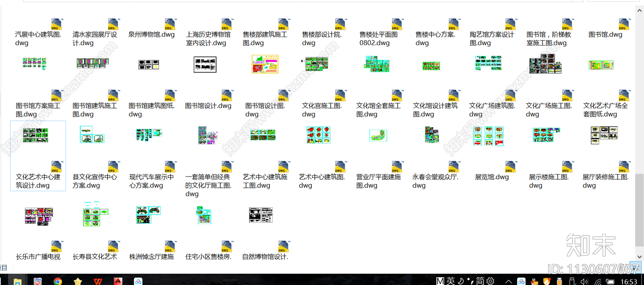Select DWG icon of 售楼部设计院.dwg

[x=340, y=24]
